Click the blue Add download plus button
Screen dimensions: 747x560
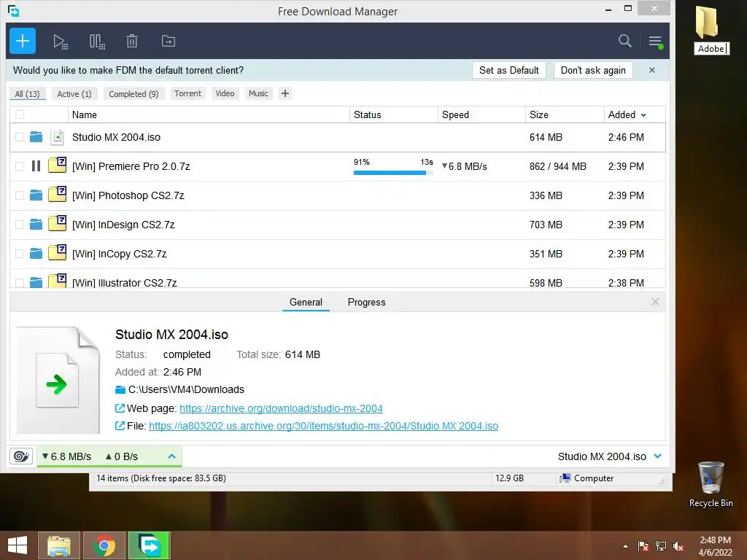23,41
